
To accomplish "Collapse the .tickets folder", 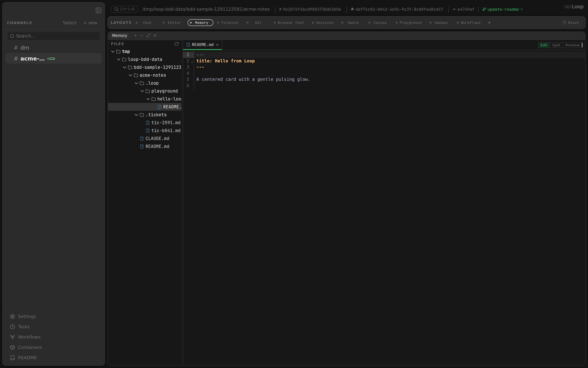I will (136, 115).
